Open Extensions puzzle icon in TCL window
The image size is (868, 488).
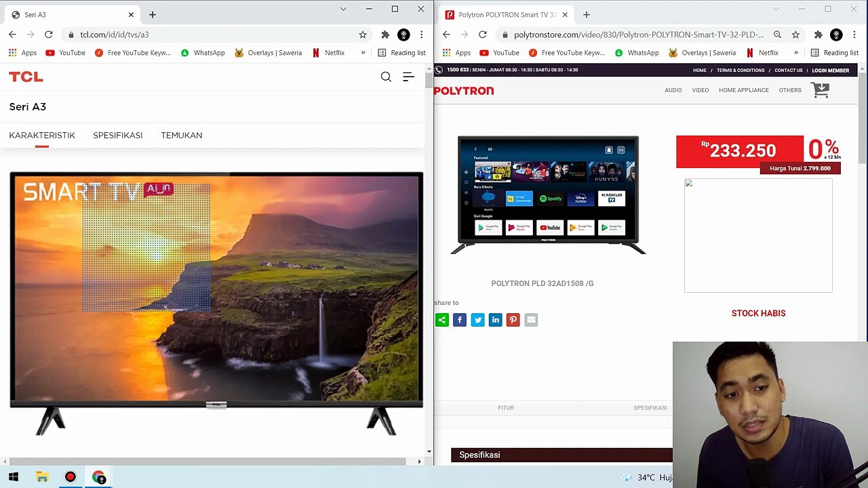(385, 35)
